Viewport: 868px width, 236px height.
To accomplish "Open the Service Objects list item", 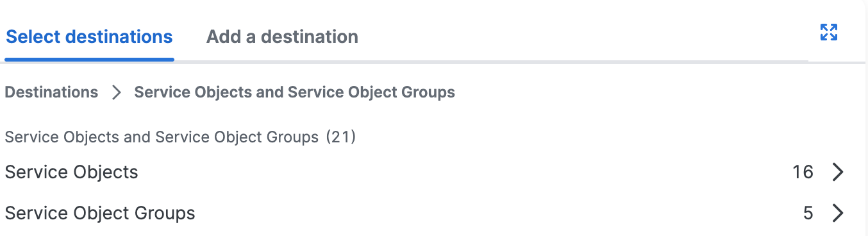I will point(424,172).
